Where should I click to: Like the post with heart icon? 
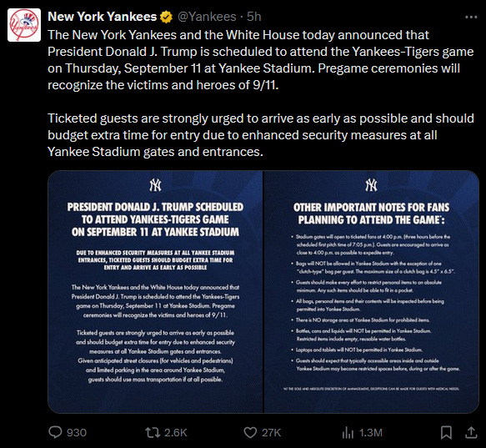pos(250,432)
